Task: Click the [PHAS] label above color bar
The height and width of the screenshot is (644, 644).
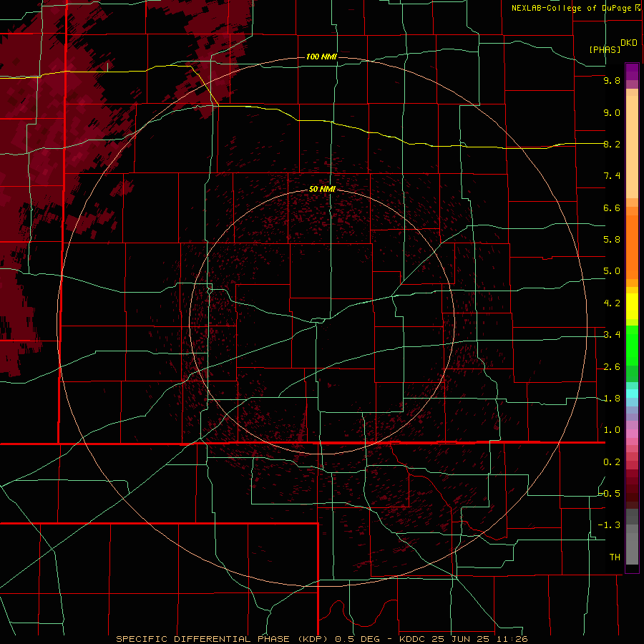Action: 605,49
